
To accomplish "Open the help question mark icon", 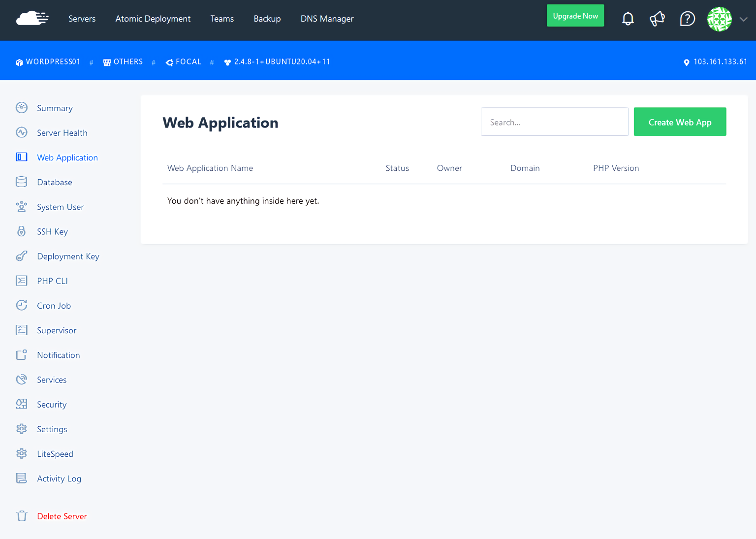I will [687, 19].
